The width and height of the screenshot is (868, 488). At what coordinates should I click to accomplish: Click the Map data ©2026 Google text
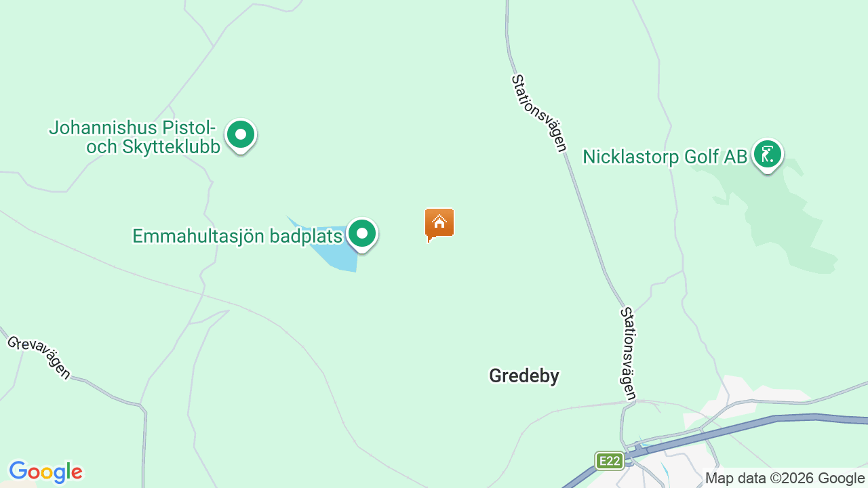(x=785, y=479)
